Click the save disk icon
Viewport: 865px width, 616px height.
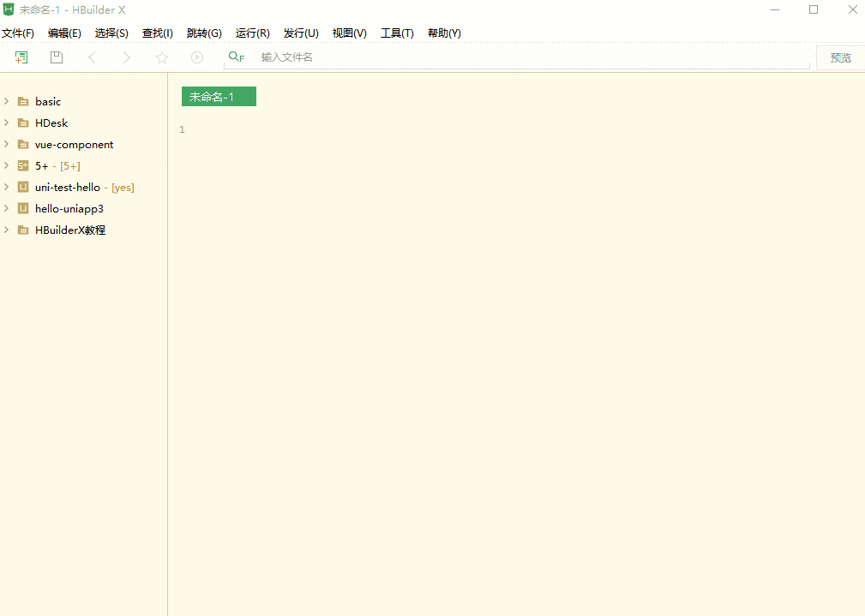click(x=57, y=57)
